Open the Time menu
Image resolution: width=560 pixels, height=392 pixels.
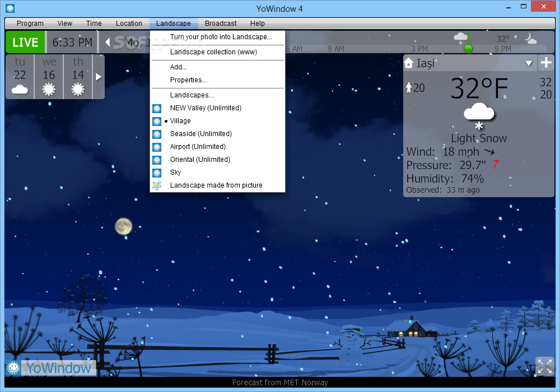94,23
